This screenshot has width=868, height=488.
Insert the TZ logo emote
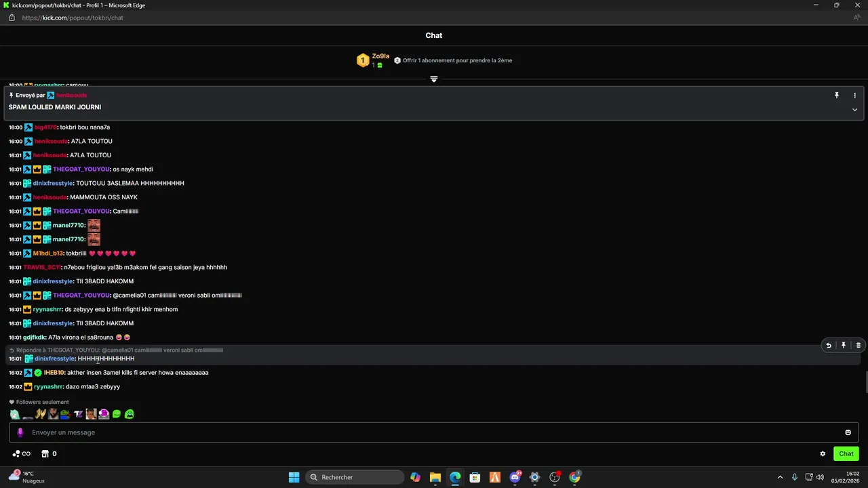[x=79, y=414]
